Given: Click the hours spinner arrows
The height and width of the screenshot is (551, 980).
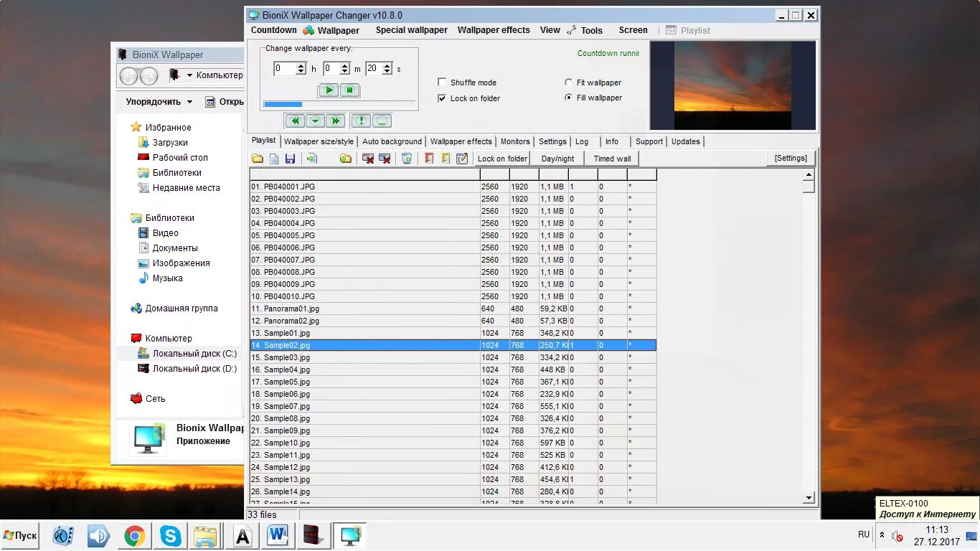Looking at the screenshot, I should (x=301, y=69).
